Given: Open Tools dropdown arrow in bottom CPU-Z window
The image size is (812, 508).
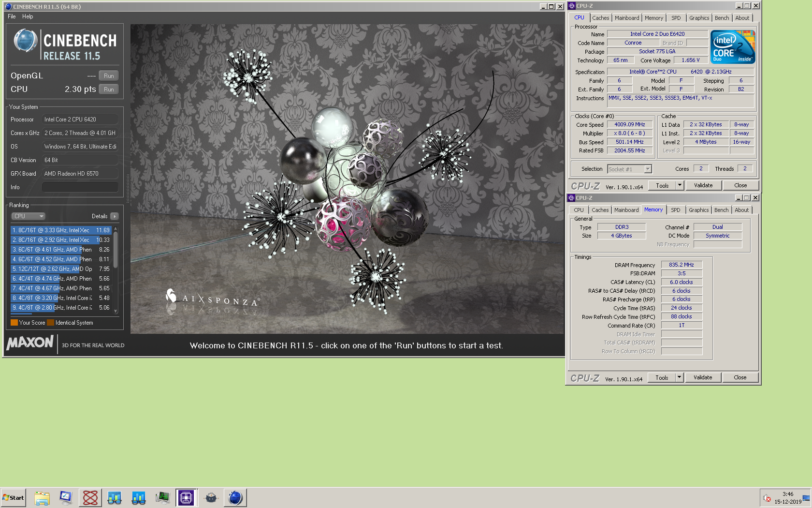Looking at the screenshot, I should point(679,378).
